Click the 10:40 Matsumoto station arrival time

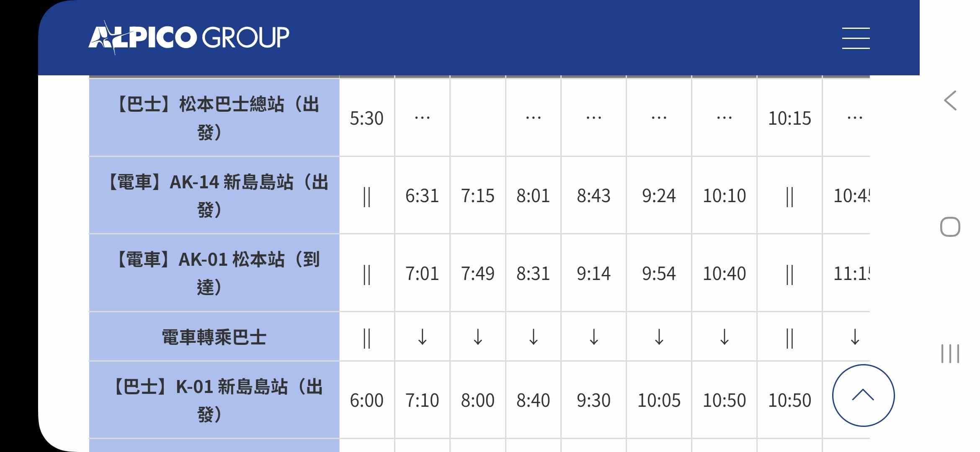(724, 274)
